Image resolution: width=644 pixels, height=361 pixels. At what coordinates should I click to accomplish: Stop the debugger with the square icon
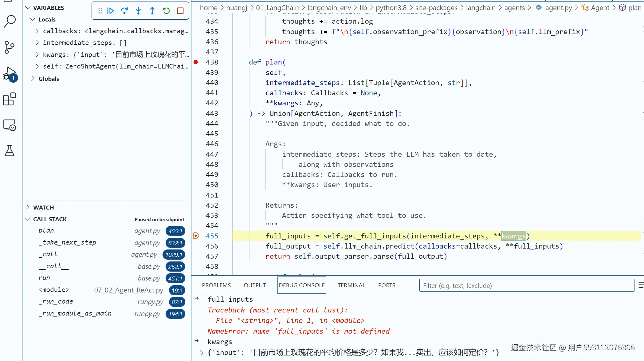click(180, 11)
